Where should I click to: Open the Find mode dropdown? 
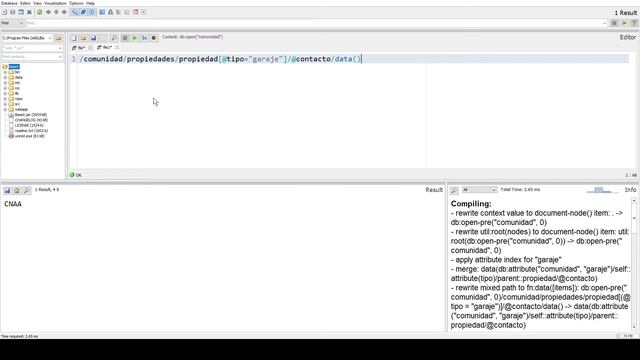[12, 23]
